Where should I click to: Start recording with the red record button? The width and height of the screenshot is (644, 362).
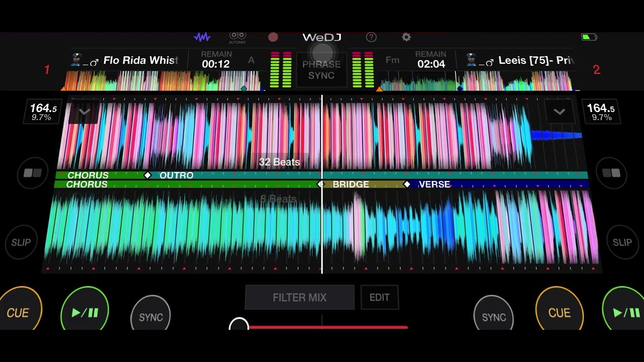point(273,37)
